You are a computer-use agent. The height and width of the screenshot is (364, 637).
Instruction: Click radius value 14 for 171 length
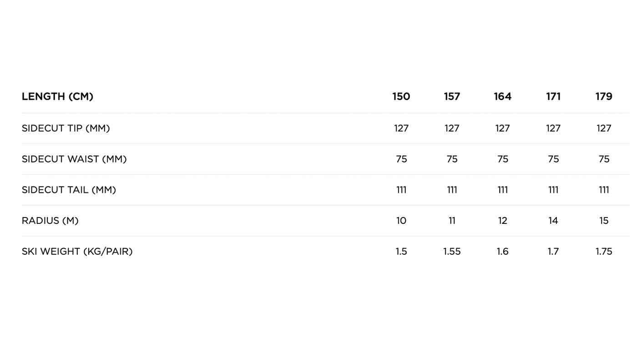553,221
